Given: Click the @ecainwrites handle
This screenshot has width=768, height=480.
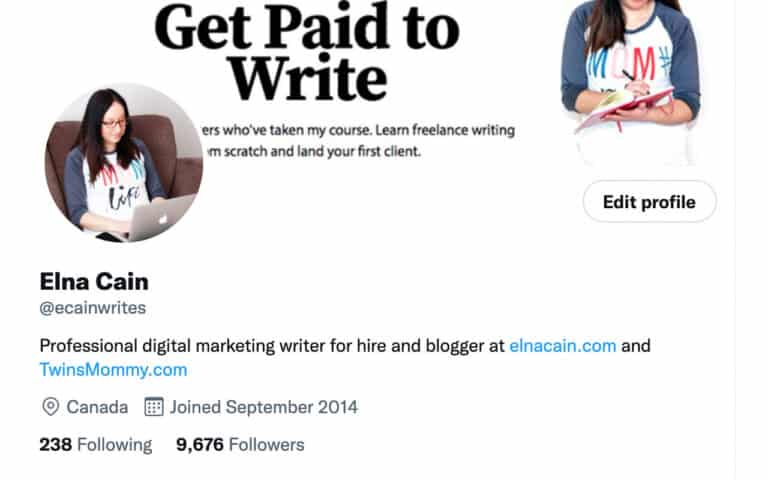Looking at the screenshot, I should pyautogui.click(x=93, y=308).
